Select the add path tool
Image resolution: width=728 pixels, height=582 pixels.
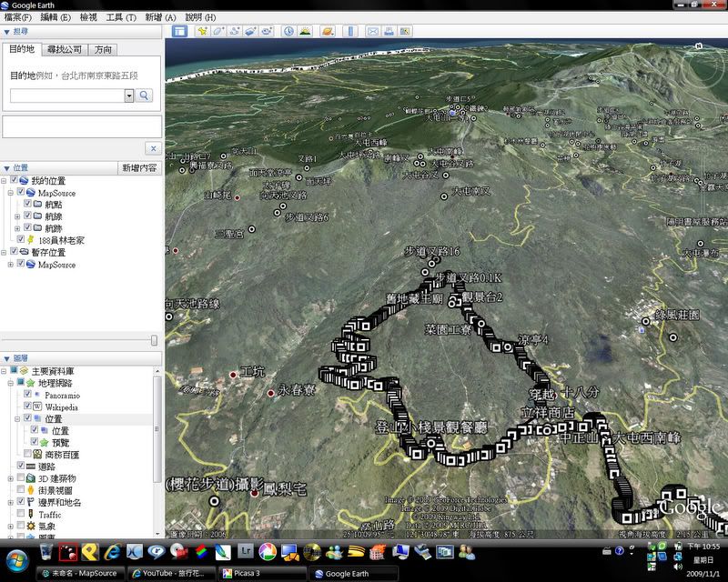coord(235,31)
